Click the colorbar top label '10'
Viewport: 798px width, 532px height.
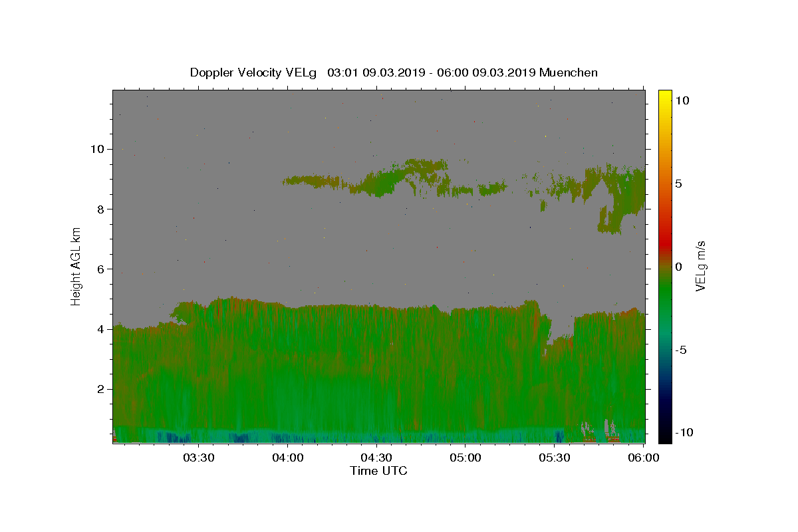[682, 100]
